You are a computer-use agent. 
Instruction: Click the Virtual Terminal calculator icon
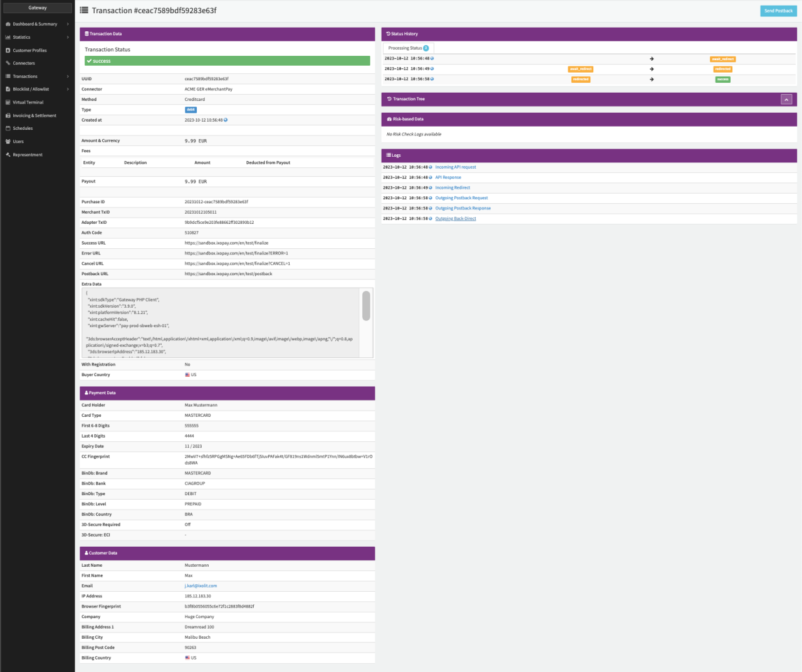point(8,102)
